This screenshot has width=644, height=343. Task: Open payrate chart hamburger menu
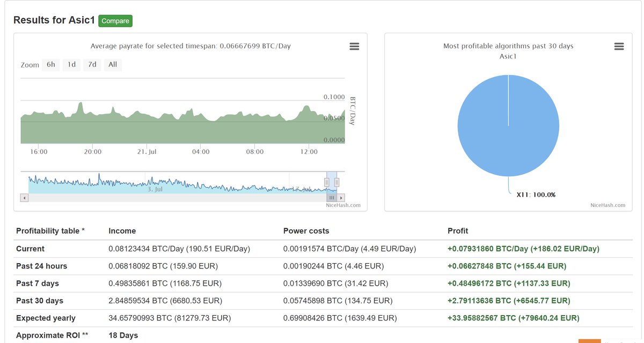pos(354,47)
